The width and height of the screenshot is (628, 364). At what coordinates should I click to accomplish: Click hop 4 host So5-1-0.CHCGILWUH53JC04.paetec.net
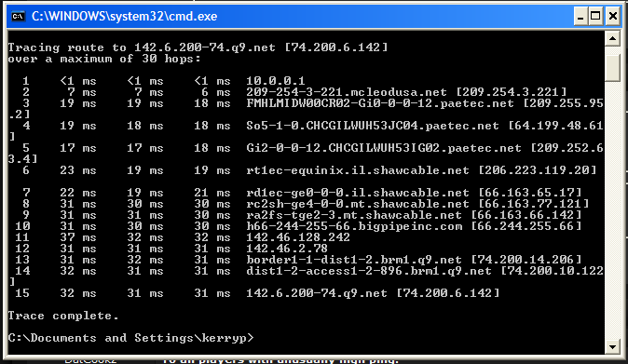(373, 126)
